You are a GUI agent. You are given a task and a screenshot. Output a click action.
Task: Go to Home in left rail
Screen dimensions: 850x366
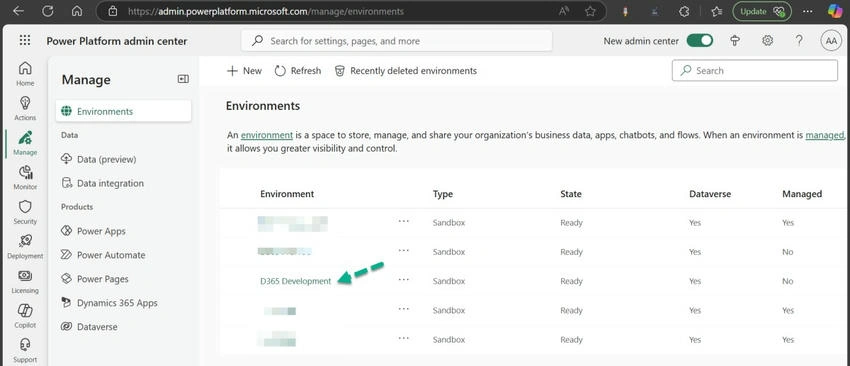[x=25, y=74]
